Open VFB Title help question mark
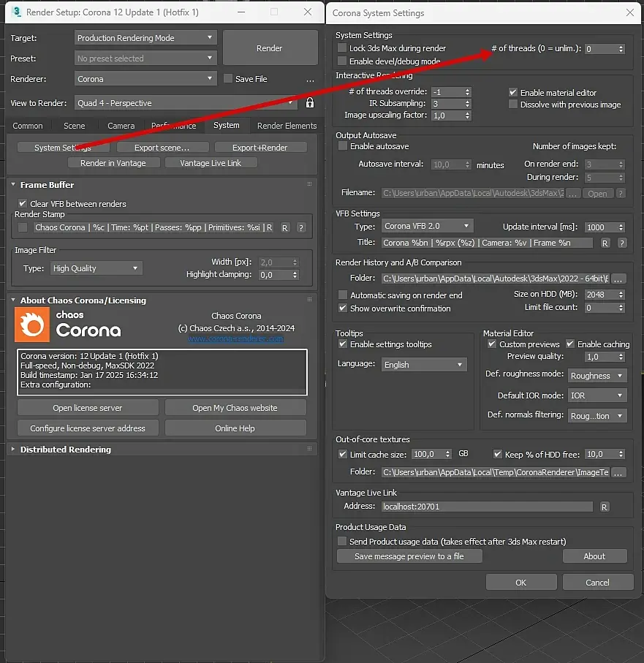Screen dimensions: 644x663 (x=621, y=243)
